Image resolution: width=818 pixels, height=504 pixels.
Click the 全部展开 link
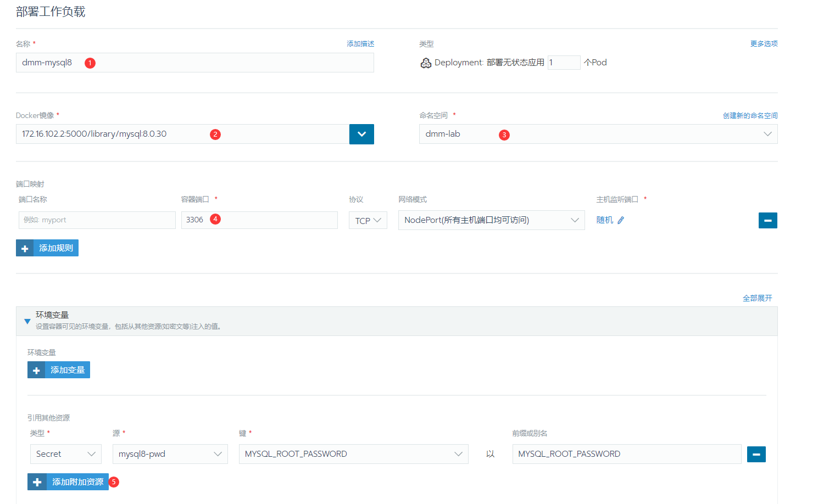758,298
